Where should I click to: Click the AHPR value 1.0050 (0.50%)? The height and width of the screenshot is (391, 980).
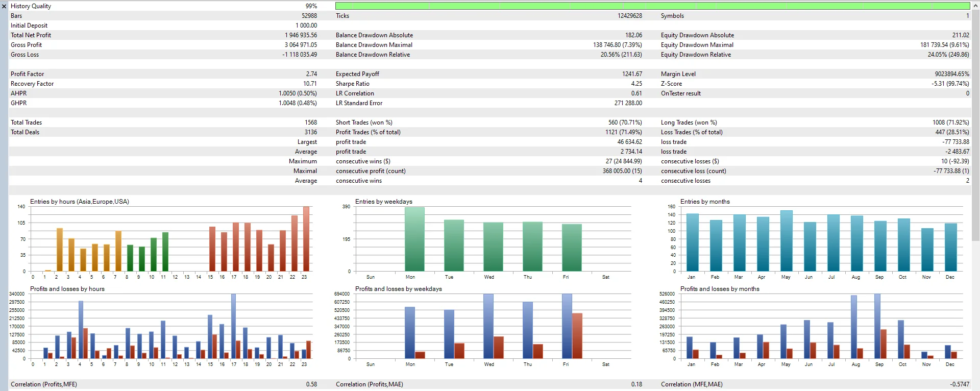[x=298, y=93]
